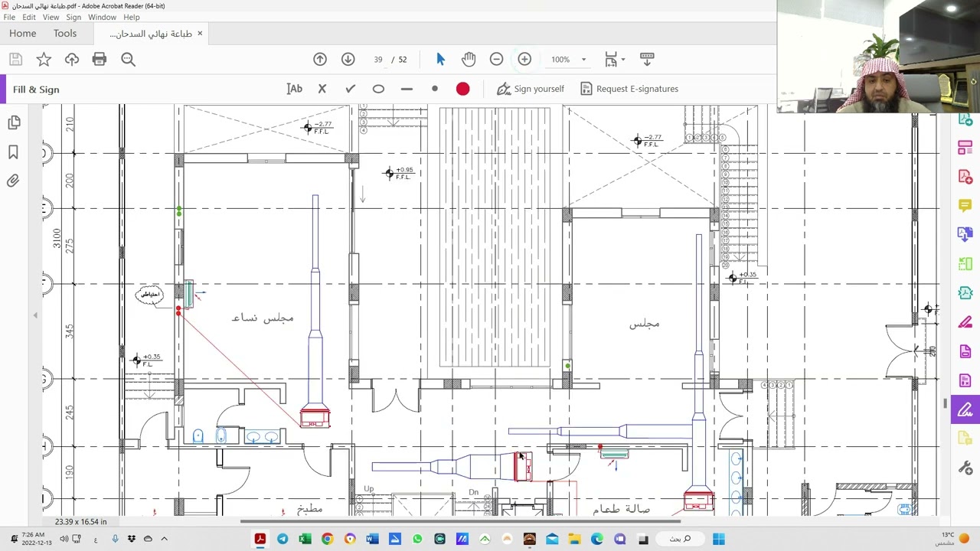Open the Help menu
Viewport: 980px width, 551px height.
click(x=132, y=17)
